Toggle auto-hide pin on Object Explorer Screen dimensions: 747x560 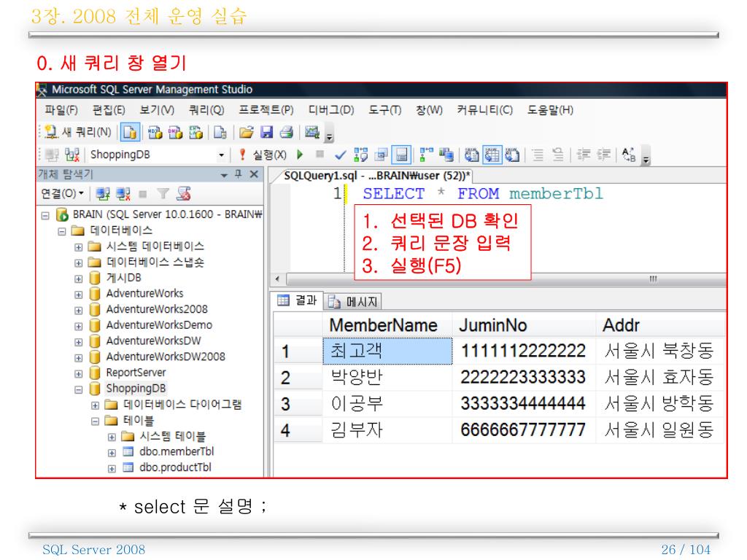[239, 174]
